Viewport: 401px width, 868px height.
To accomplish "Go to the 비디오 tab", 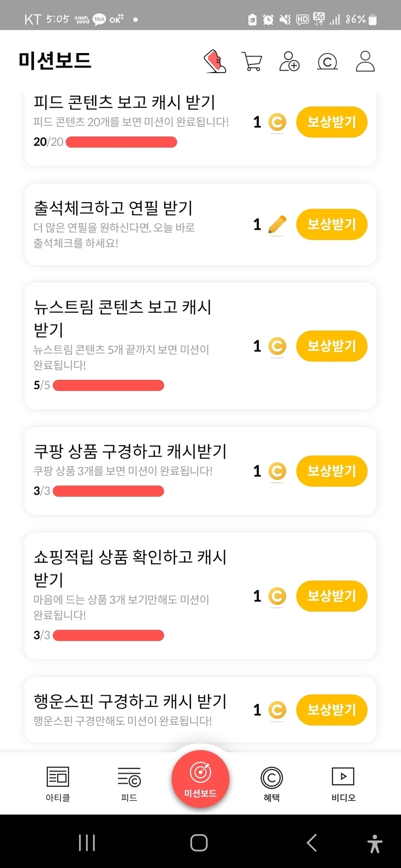I will pyautogui.click(x=343, y=784).
